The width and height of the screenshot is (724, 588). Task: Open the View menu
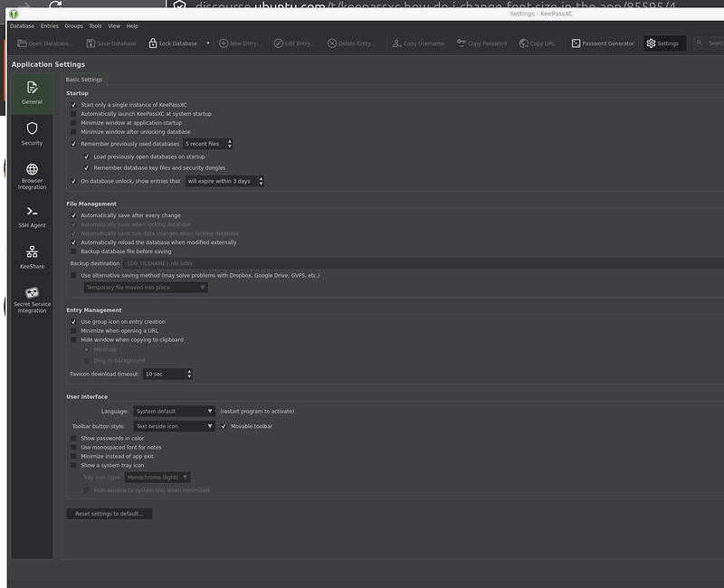(x=114, y=26)
